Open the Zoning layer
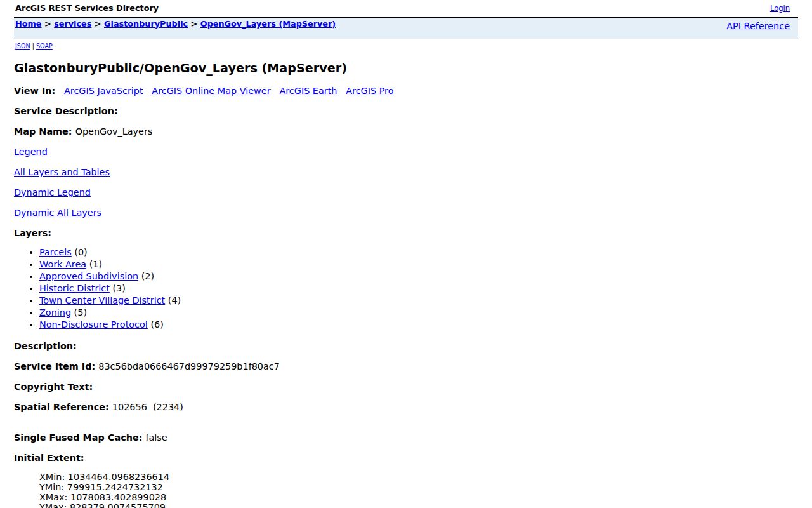 tap(55, 312)
